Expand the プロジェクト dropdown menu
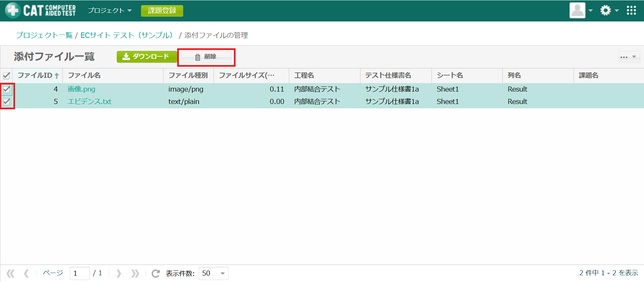Image resolution: width=644 pixels, height=282 pixels. [x=110, y=11]
